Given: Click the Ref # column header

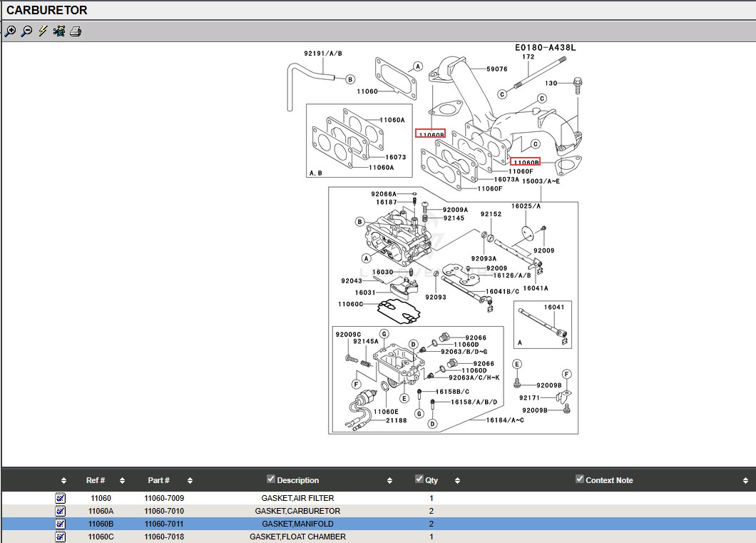Looking at the screenshot, I should pyautogui.click(x=96, y=481).
